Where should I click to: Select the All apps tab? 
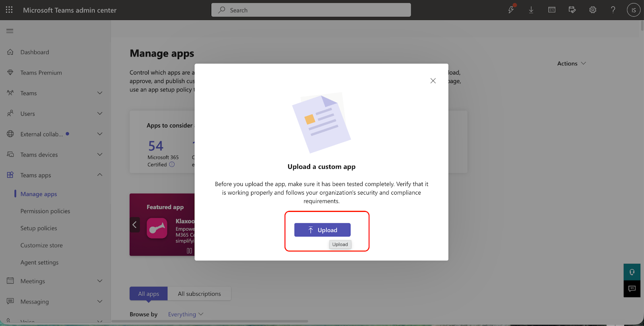pos(149,294)
